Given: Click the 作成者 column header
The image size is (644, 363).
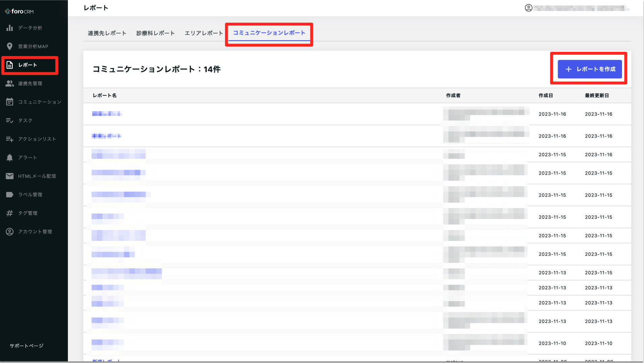Looking at the screenshot, I should point(453,95).
